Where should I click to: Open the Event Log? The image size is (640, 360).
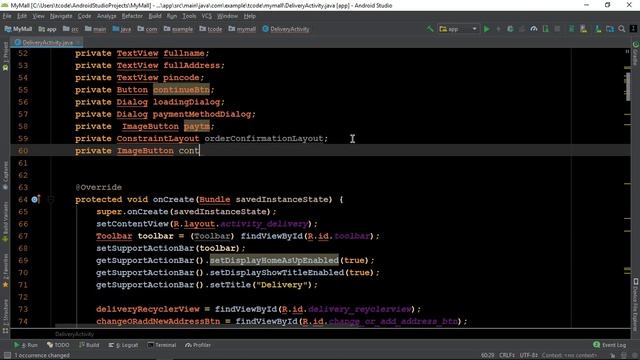[x=609, y=345]
